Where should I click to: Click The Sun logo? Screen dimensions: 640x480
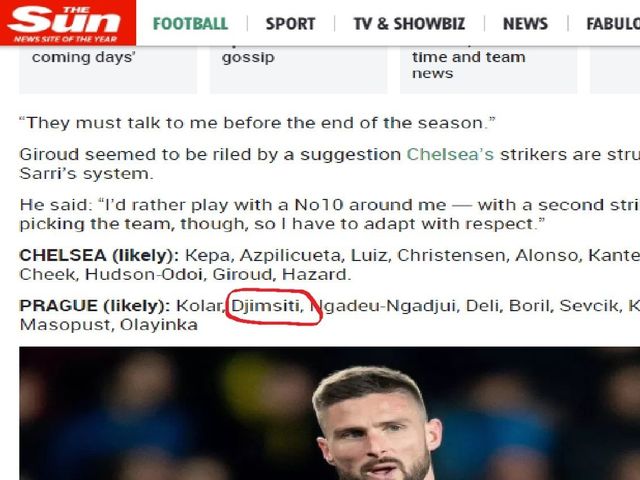68,22
